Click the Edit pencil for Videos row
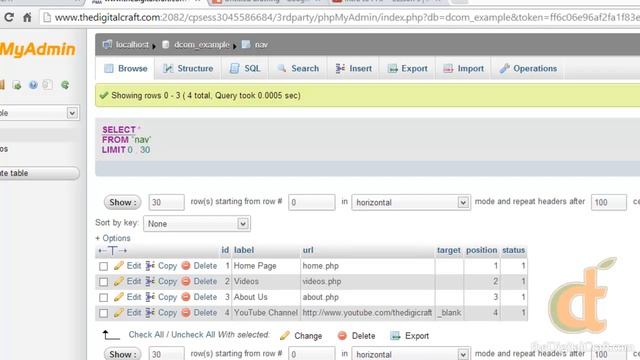Image resolution: width=640 pixels, height=360 pixels. (119, 281)
